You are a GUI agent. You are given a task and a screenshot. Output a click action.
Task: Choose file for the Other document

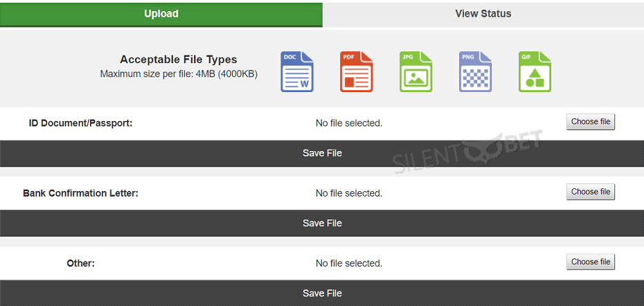click(591, 262)
